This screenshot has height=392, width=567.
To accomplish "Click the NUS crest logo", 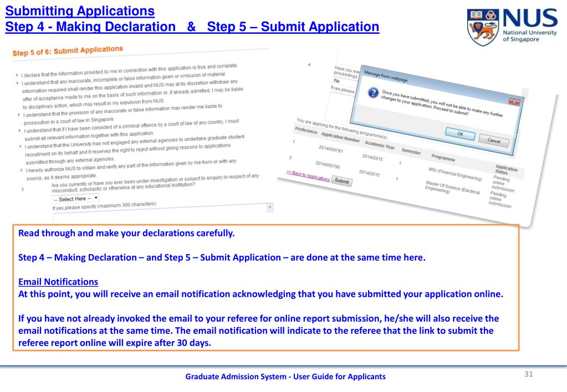I will point(482,28).
